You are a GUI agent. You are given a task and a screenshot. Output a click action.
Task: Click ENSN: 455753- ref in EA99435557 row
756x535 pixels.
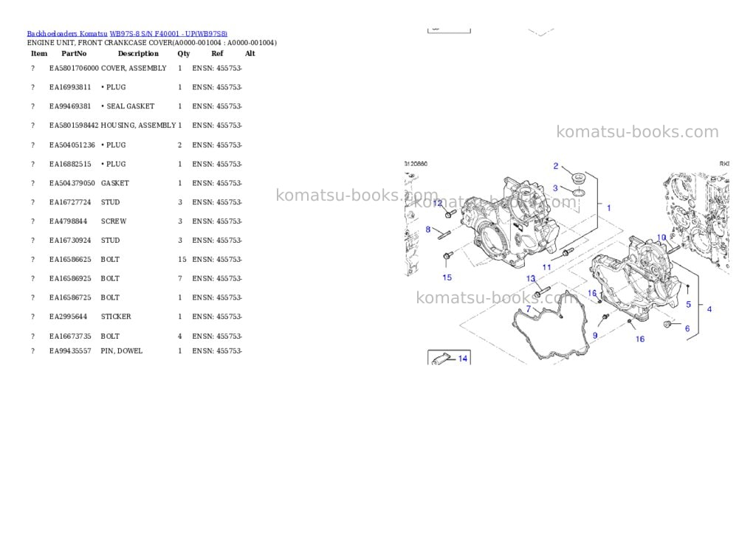[217, 351]
